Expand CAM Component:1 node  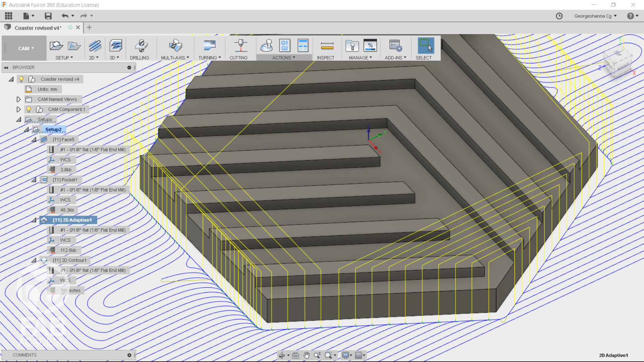click(18, 109)
